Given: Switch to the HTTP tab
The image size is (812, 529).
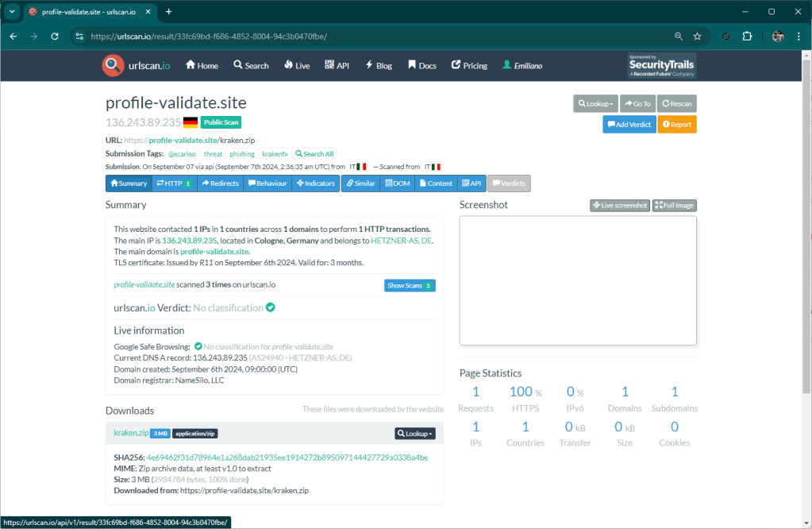Looking at the screenshot, I should coord(174,183).
